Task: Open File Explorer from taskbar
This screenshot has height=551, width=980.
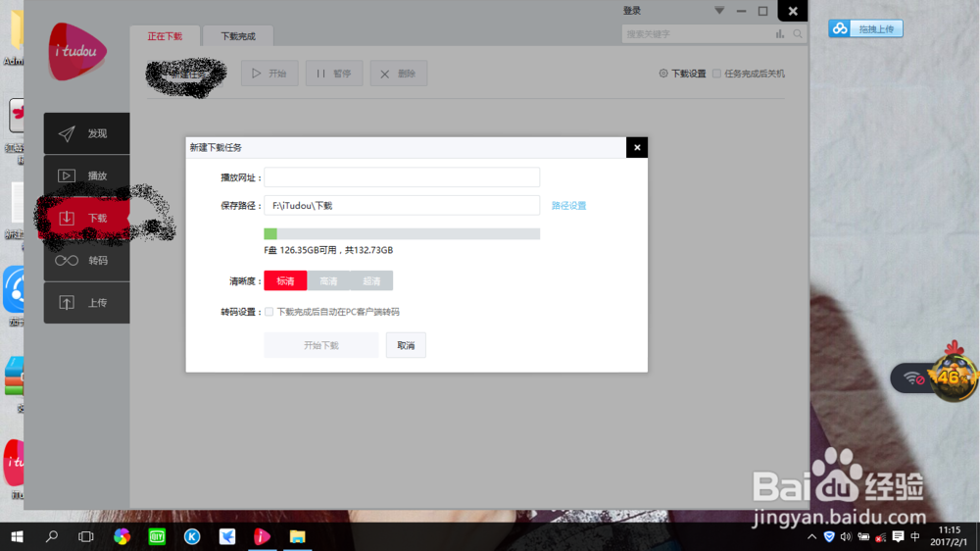Action: click(x=297, y=536)
